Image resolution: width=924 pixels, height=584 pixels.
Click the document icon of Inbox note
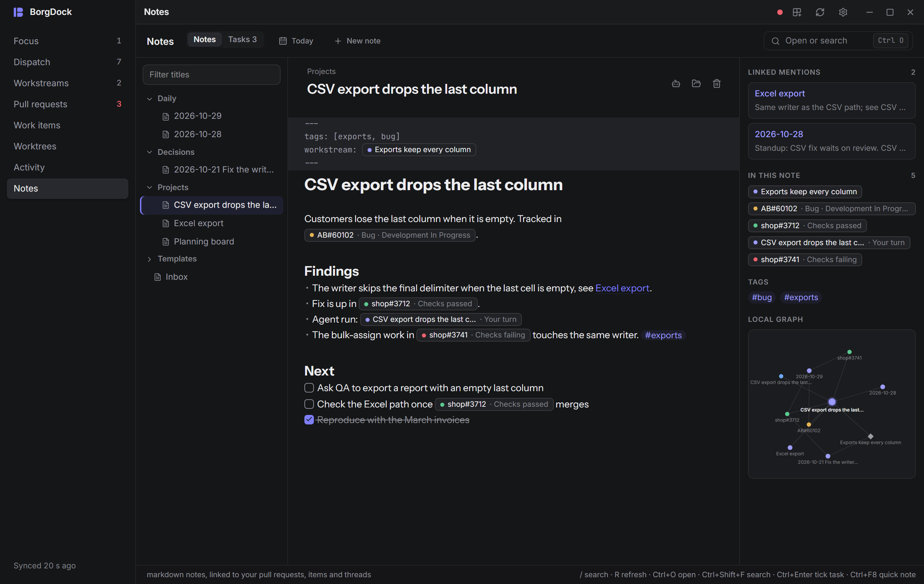tap(157, 277)
